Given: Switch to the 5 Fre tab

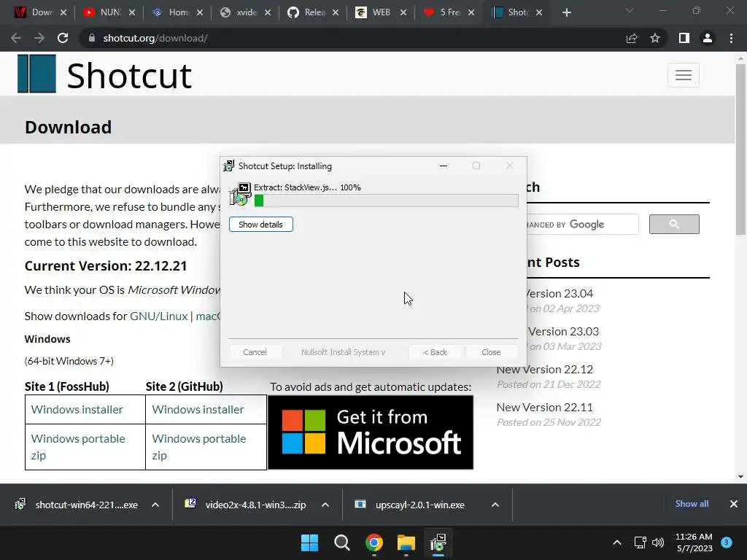Looking at the screenshot, I should (449, 12).
